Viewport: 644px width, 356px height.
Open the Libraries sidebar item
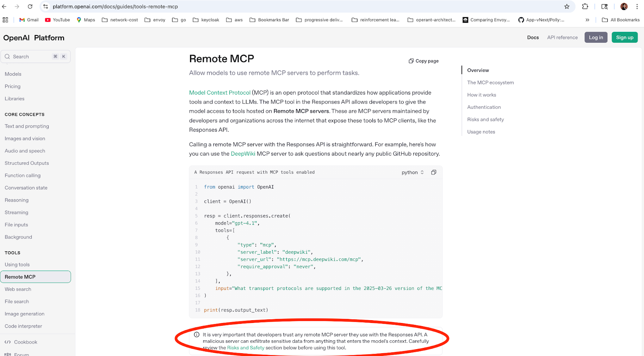point(14,99)
